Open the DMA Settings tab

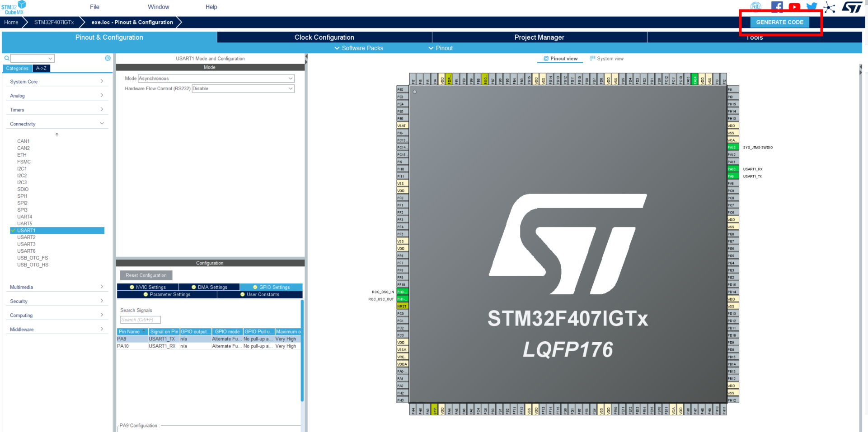209,287
